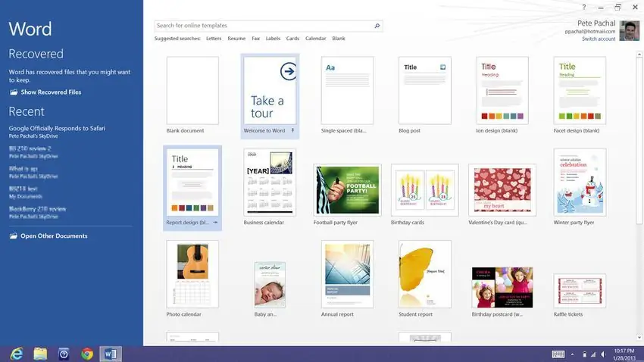Select the Fax suggested search
Image resolution: width=644 pixels, height=362 pixels.
click(256, 38)
